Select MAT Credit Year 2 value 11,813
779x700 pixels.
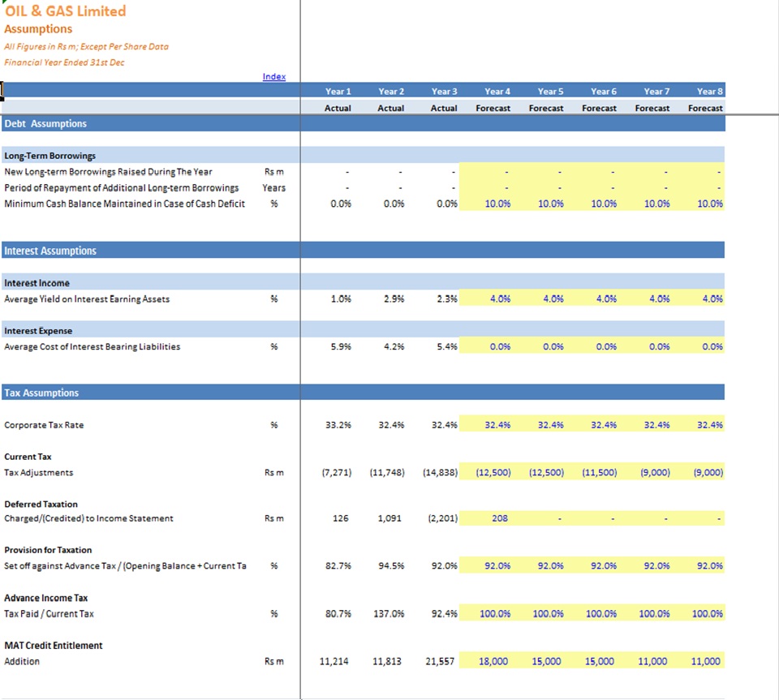click(387, 661)
